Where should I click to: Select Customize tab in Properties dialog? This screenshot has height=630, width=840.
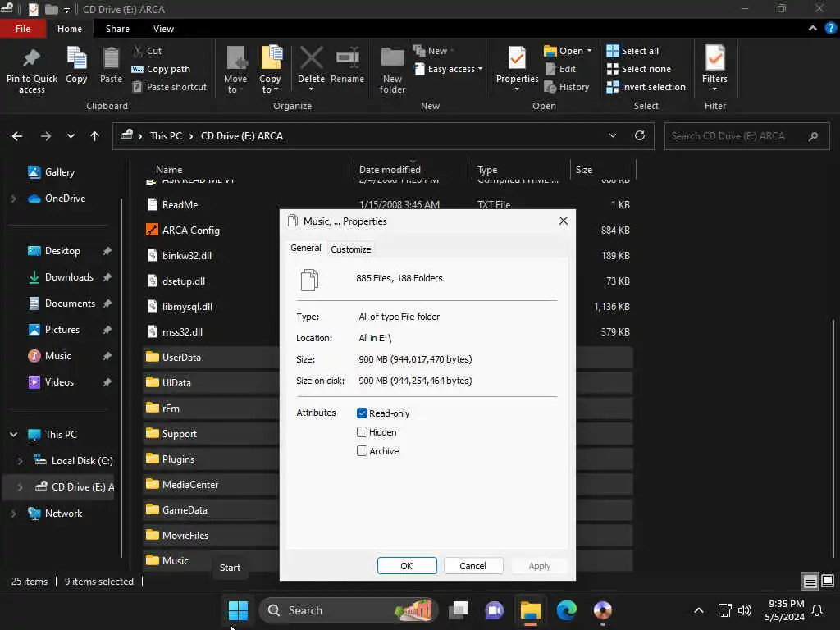point(351,249)
